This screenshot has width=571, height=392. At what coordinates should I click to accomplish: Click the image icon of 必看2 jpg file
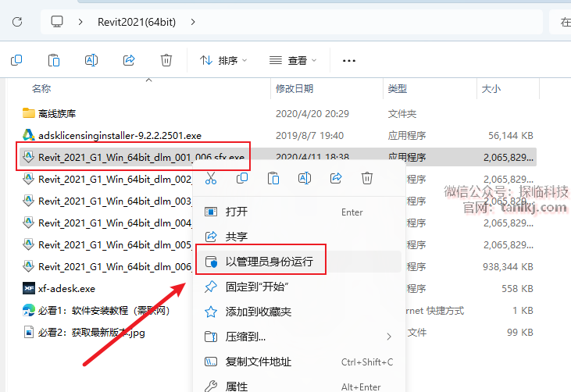(x=28, y=332)
